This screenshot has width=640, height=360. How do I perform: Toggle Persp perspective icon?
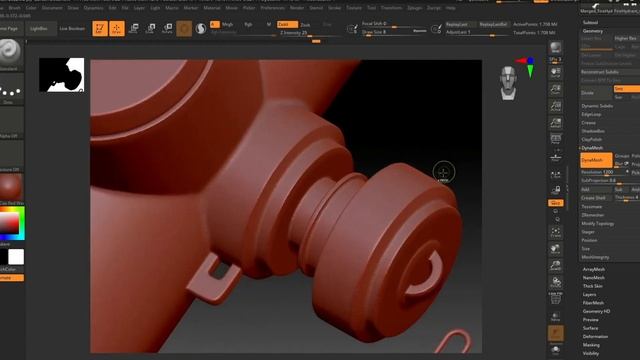[x=556, y=139]
